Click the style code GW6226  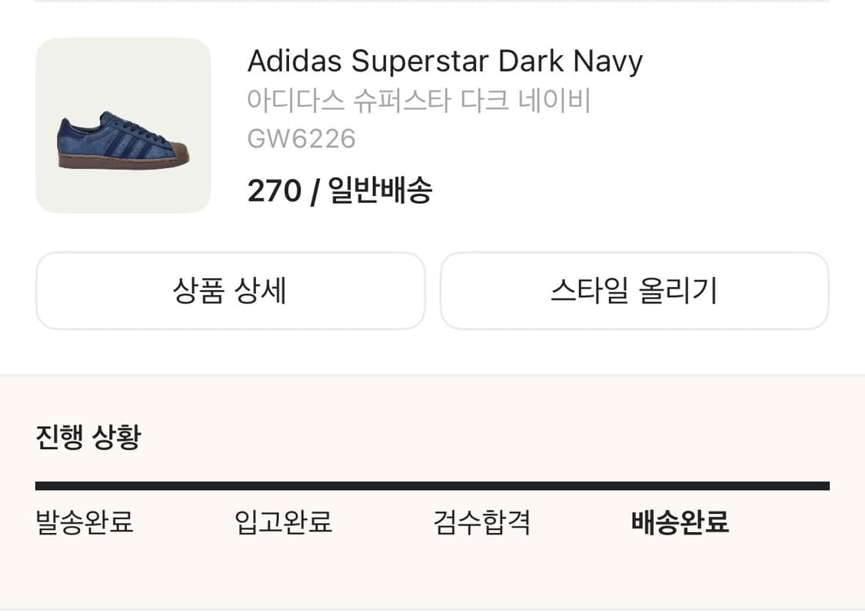(301, 138)
